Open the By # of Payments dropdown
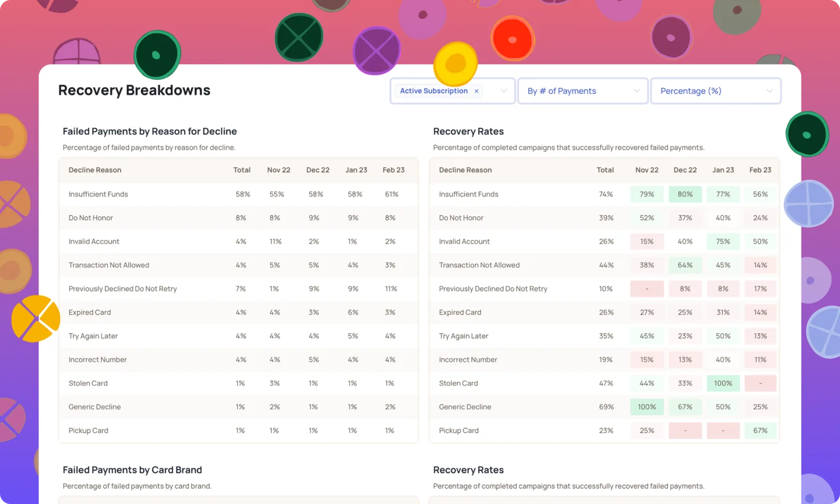 click(583, 91)
